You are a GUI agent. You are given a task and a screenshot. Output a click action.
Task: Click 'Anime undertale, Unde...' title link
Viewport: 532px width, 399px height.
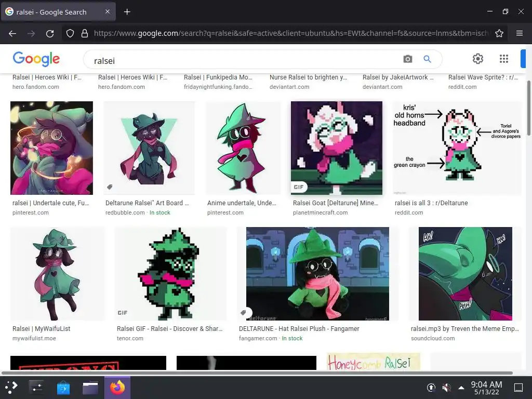tap(242, 203)
